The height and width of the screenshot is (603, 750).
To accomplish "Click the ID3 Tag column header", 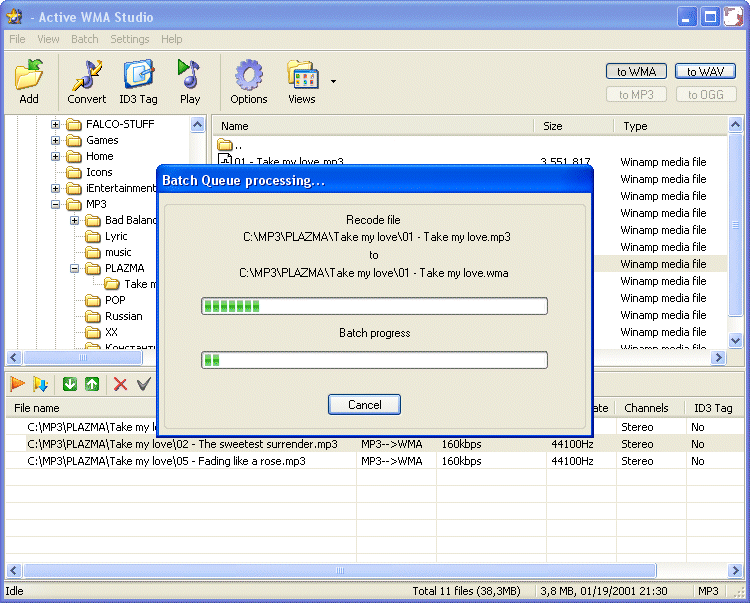I will (713, 408).
